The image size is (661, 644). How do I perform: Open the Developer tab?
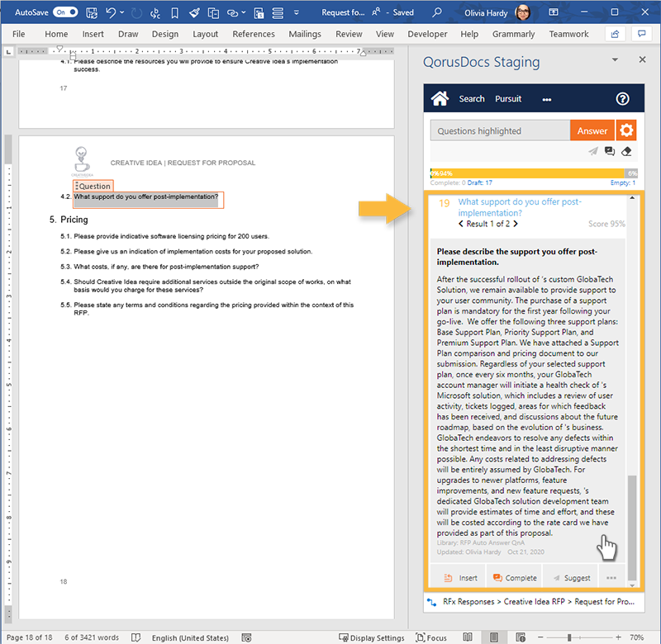click(x=427, y=34)
